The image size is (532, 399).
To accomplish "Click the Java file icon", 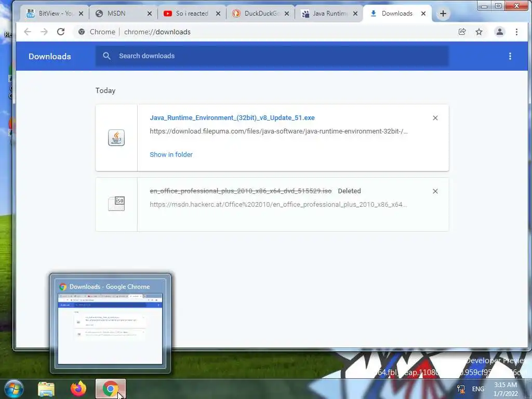I will coord(116,138).
